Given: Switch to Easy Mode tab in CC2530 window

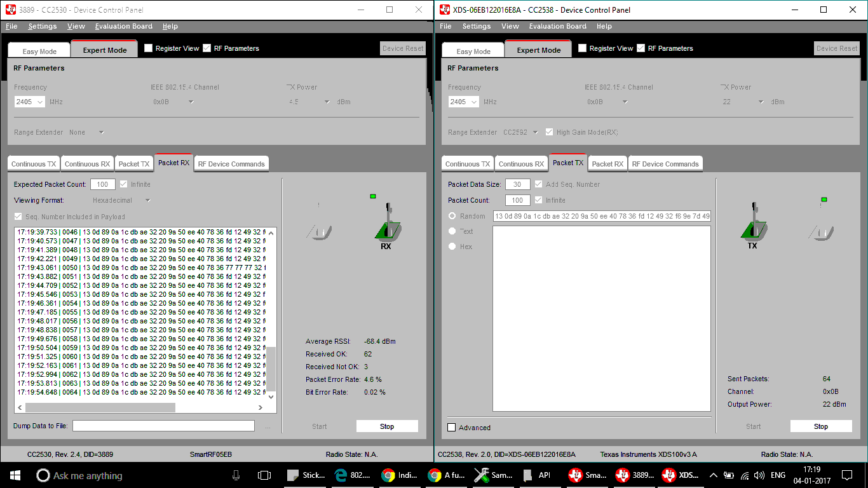Looking at the screenshot, I should [39, 51].
